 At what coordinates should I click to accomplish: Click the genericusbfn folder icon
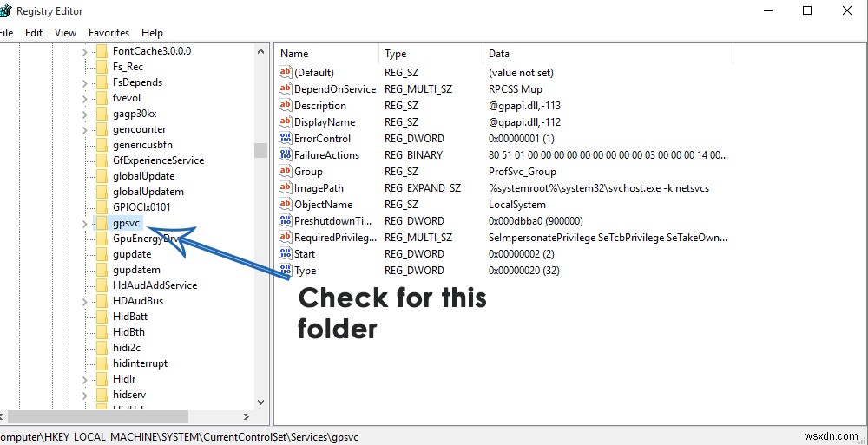pyautogui.click(x=102, y=145)
